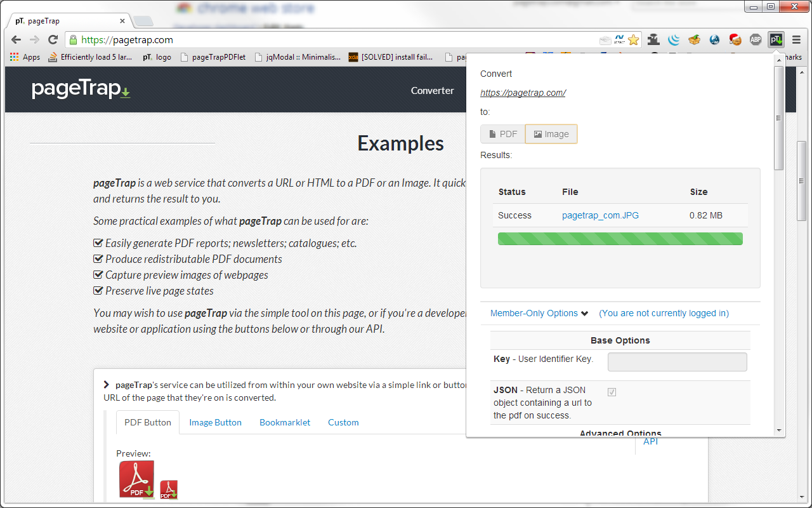The image size is (812, 508).
Task: Toggle the JSON return option checkbox
Action: coord(612,392)
